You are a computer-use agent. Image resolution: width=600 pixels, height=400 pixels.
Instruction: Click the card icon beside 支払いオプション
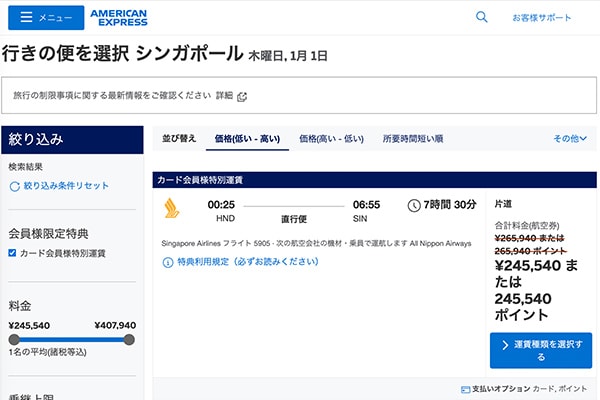[x=466, y=388]
